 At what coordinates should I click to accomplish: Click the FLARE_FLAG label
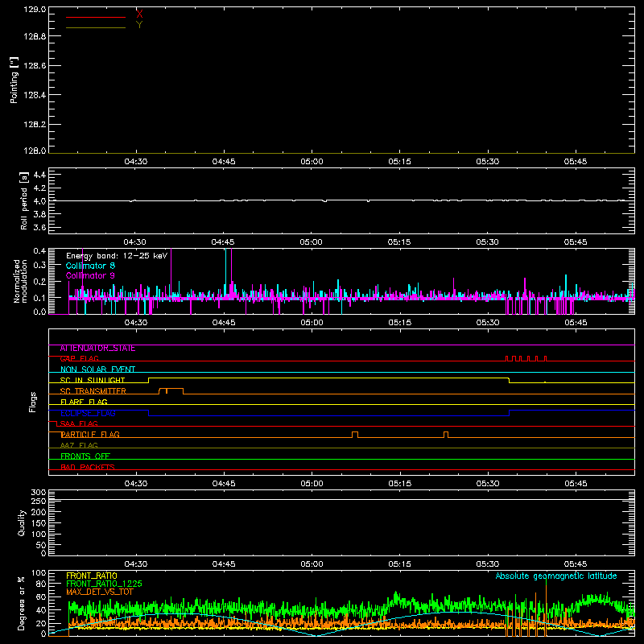click(84, 402)
